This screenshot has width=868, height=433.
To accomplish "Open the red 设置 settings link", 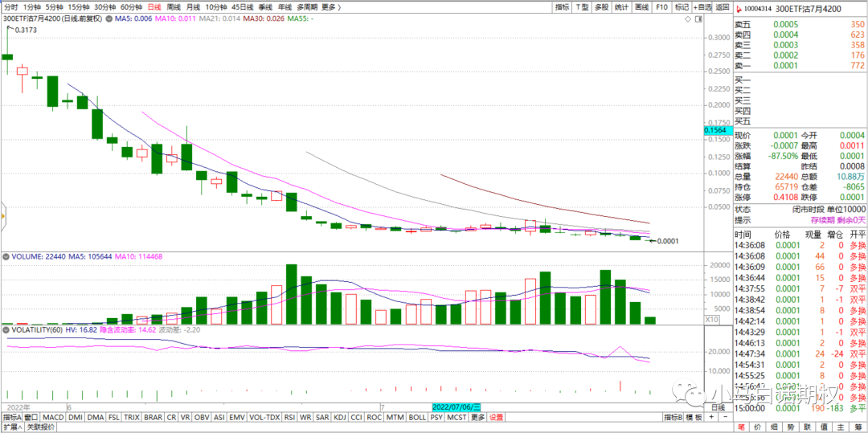I will [x=496, y=418].
